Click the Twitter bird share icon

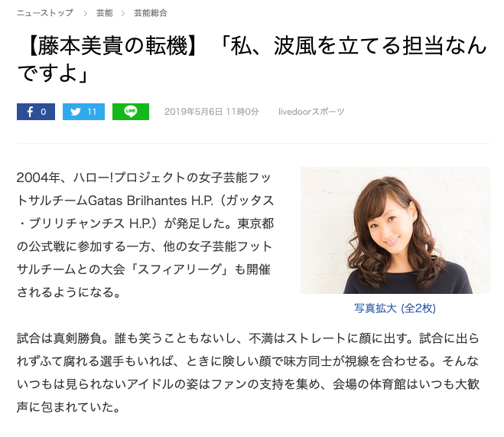76,112
